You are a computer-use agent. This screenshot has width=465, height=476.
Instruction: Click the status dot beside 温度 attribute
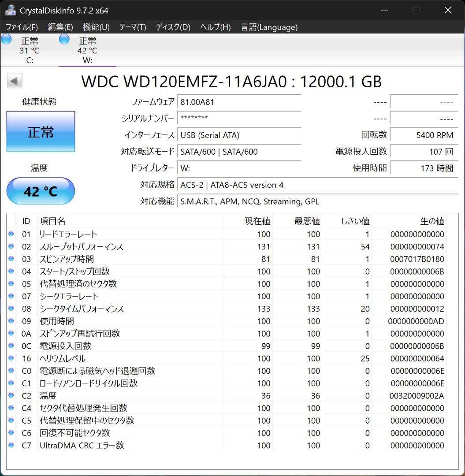point(11,396)
